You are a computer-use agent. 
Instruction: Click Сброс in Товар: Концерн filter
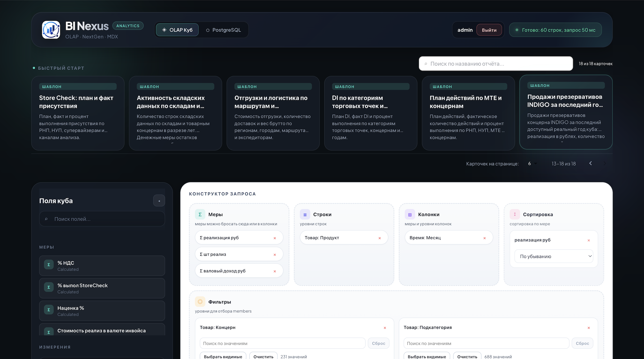point(379,343)
